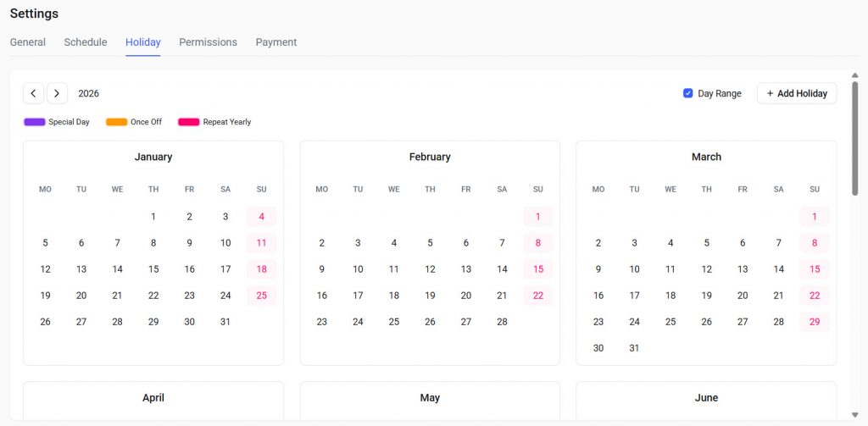The height and width of the screenshot is (426, 868).
Task: Uncheck the Day Range checkbox
Action: pos(688,93)
